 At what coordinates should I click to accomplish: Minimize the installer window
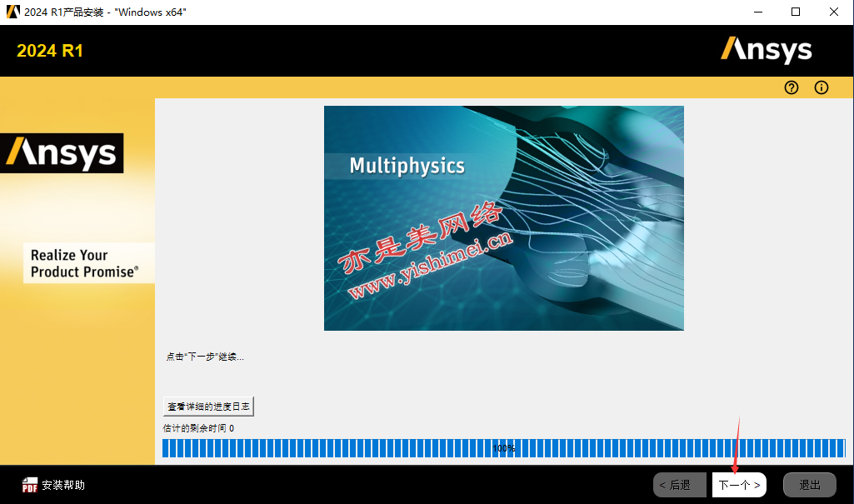[757, 12]
